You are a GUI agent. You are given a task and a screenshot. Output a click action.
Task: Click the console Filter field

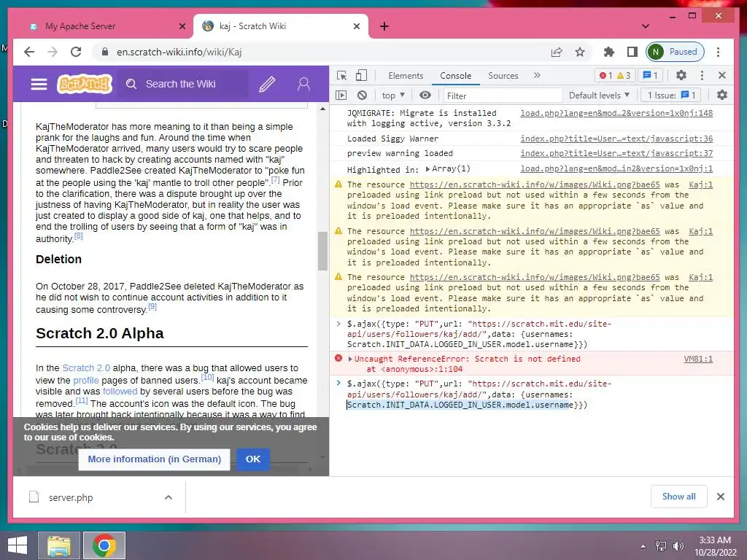[x=503, y=96]
